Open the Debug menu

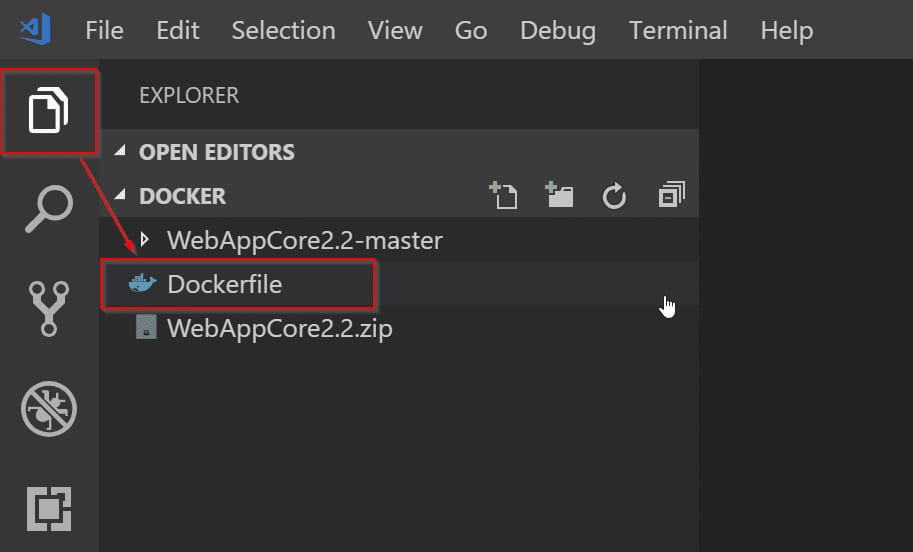pos(558,31)
